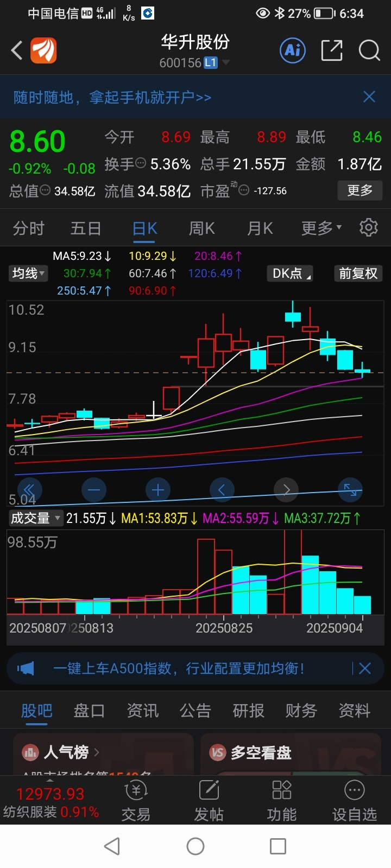Screen dimensions: 391x868
Task: Open the 研报 research reports tab
Action: pyautogui.click(x=249, y=711)
